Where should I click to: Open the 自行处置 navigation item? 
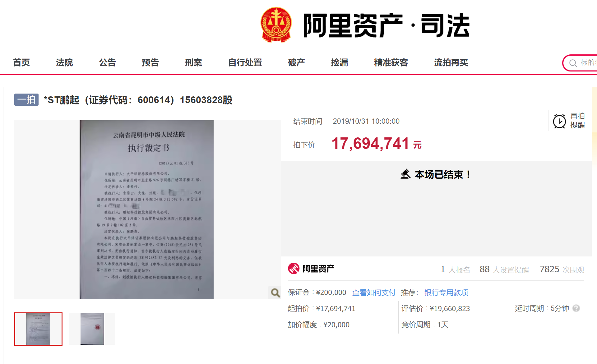pyautogui.click(x=245, y=62)
